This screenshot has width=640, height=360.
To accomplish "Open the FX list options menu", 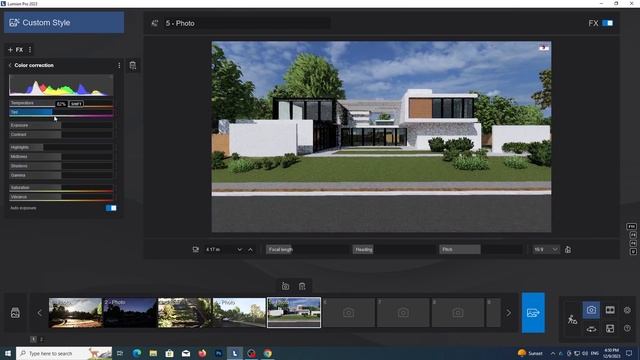I will pyautogui.click(x=30, y=50).
